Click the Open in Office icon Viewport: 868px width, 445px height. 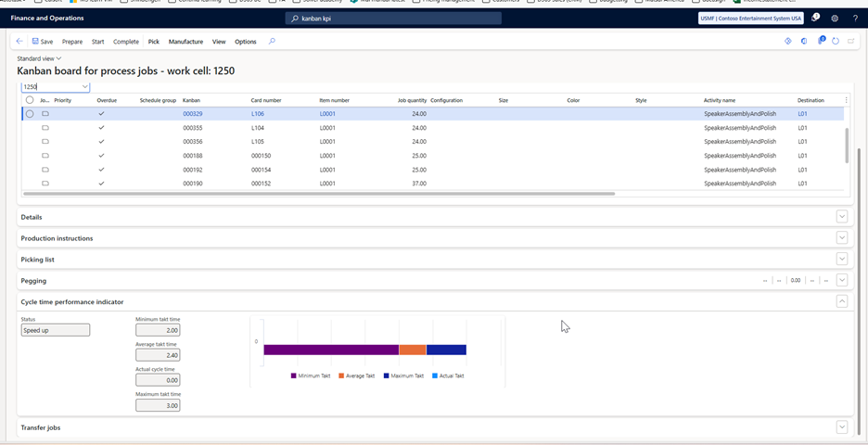[x=804, y=42]
